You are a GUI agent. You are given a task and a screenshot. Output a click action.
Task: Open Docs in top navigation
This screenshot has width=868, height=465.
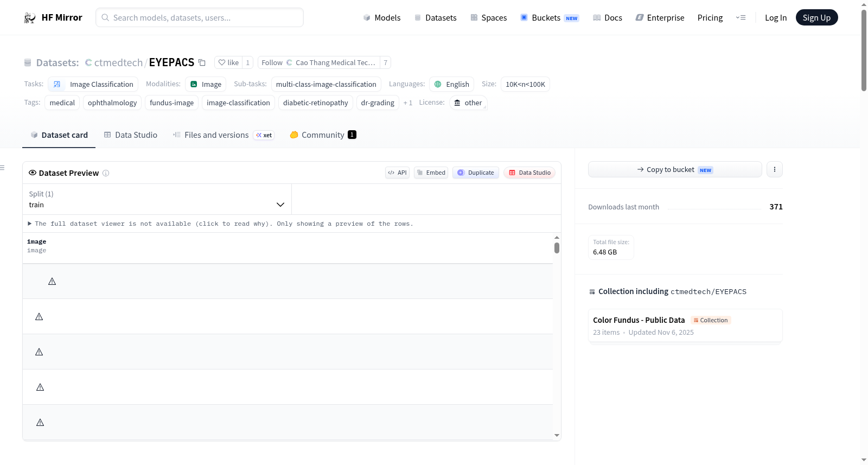click(x=608, y=18)
